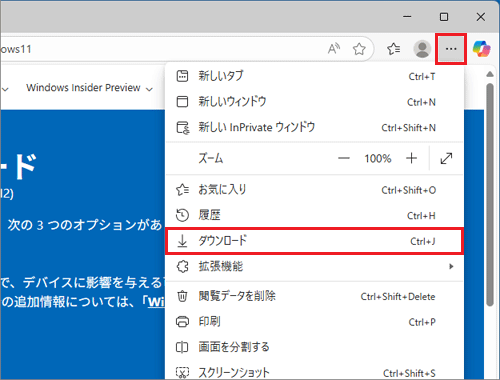Close the browser window
Image resolution: width=500 pixels, height=380 pixels.
[481, 16]
